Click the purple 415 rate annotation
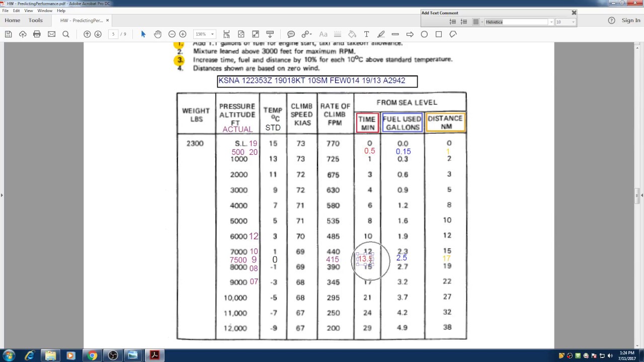The width and height of the screenshot is (644, 362). click(x=332, y=259)
